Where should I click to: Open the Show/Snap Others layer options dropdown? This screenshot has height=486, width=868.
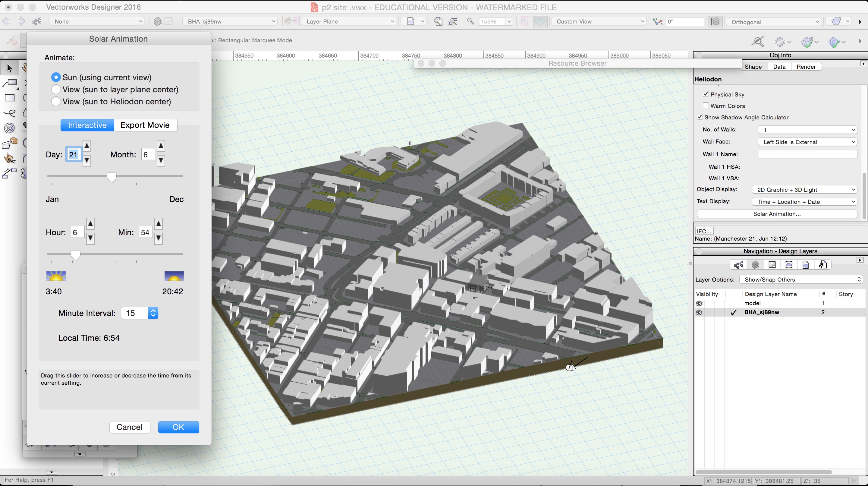[802, 279]
